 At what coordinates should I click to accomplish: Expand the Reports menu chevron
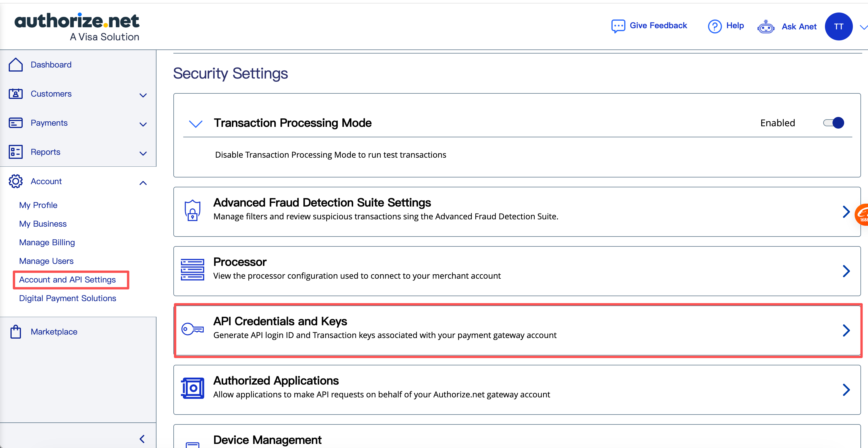[143, 154]
